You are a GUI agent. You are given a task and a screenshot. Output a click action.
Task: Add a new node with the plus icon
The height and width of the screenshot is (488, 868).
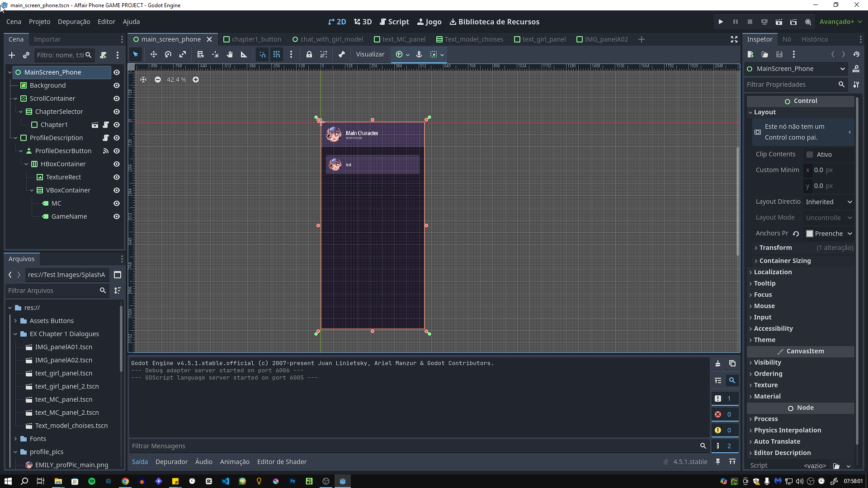11,55
